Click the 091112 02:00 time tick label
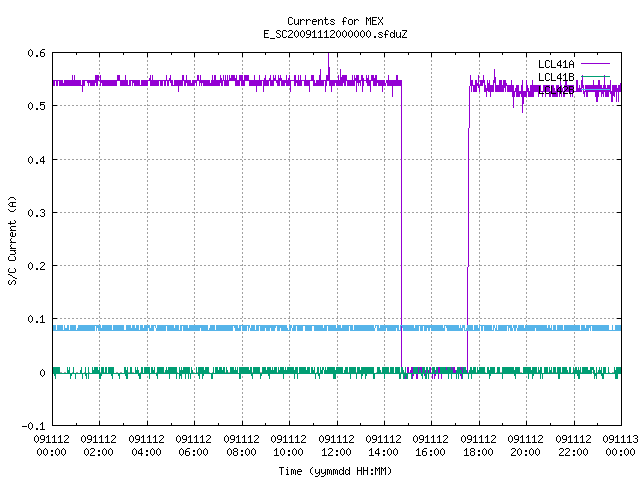This screenshot has width=640, height=480. tap(98, 446)
